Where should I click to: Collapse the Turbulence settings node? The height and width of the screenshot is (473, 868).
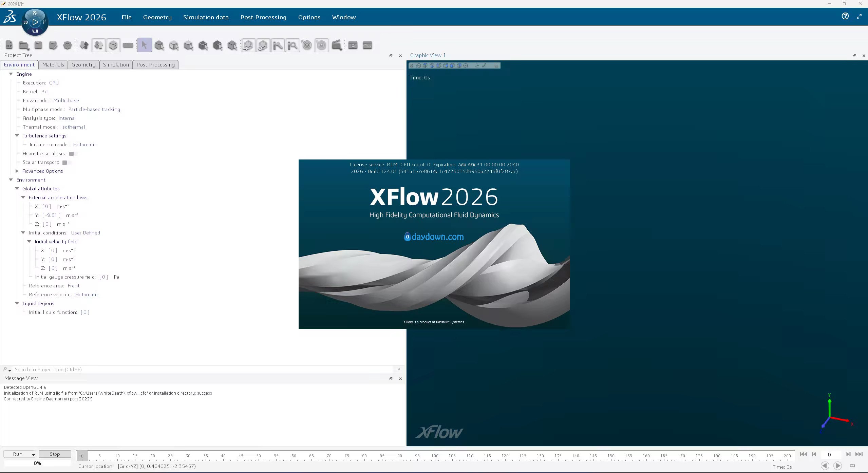click(x=17, y=136)
